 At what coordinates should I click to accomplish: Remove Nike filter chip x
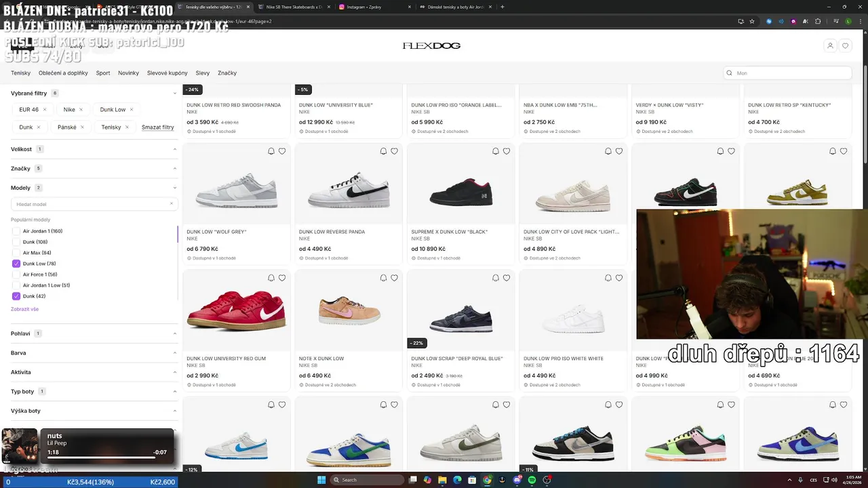coord(81,109)
